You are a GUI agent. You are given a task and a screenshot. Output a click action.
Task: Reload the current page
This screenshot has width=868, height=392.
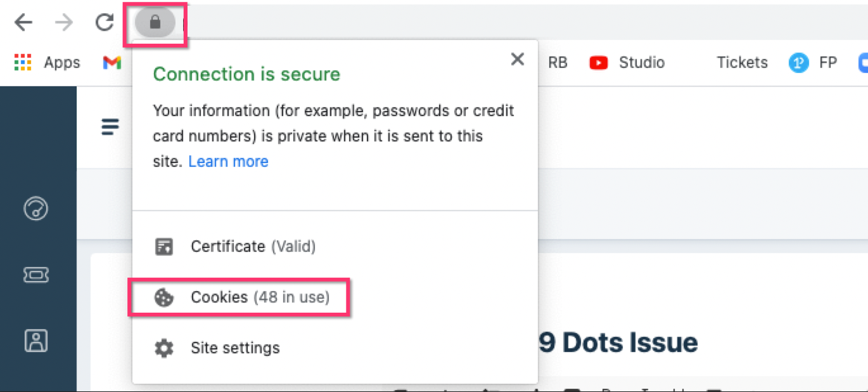104,23
